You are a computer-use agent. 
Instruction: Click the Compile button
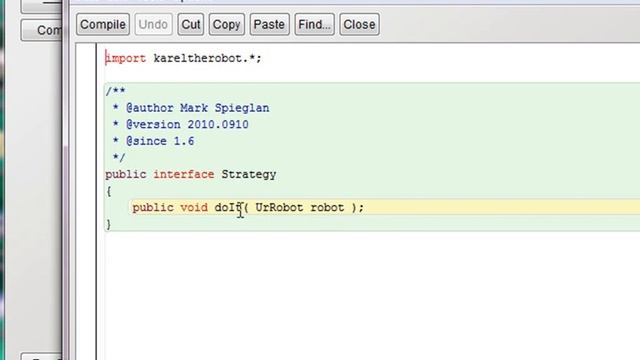tap(103, 24)
